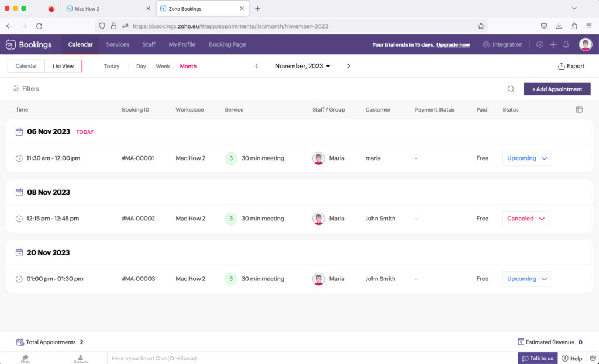Open Chats in the bottom bar
599x364 pixels.
tap(25, 359)
